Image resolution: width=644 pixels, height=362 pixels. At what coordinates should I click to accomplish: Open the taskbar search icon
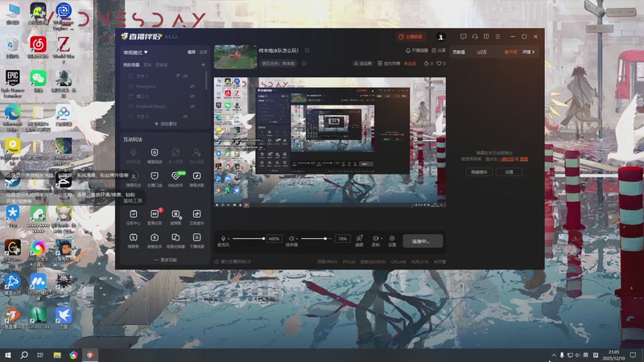(24, 355)
